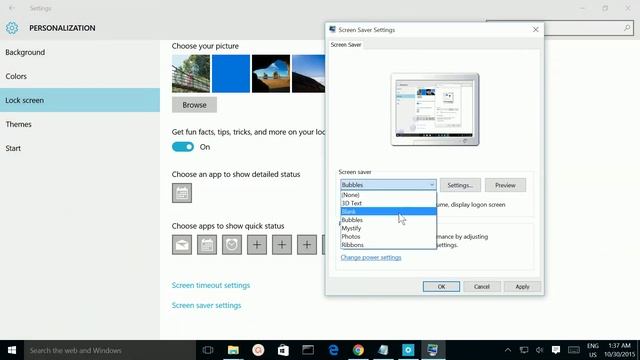
Task: Choose Bubbles from the screen saver list
Action: coord(388,220)
